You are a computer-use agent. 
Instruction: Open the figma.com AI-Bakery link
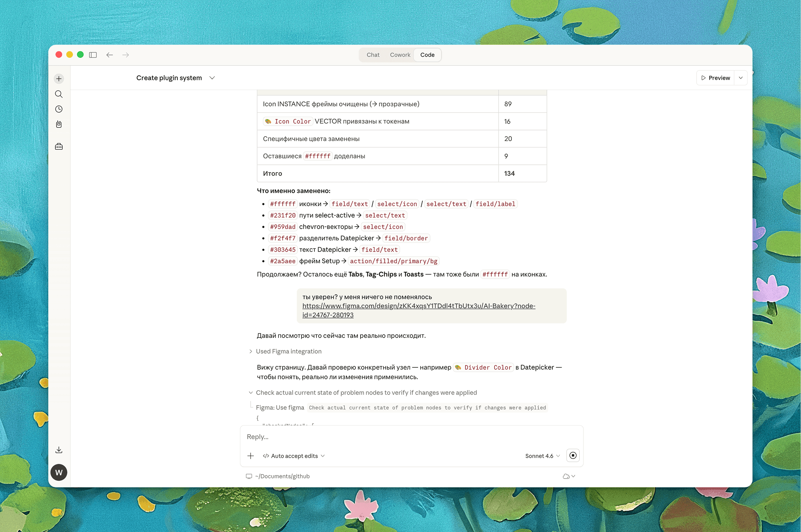[418, 306]
